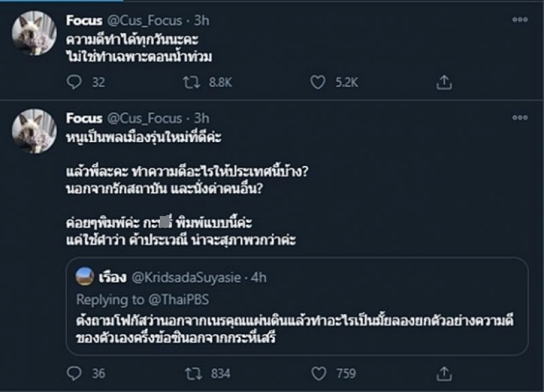The height and width of the screenshot is (392, 544).
Task: Like the first tweet with 5.2K likes
Action: 318,82
